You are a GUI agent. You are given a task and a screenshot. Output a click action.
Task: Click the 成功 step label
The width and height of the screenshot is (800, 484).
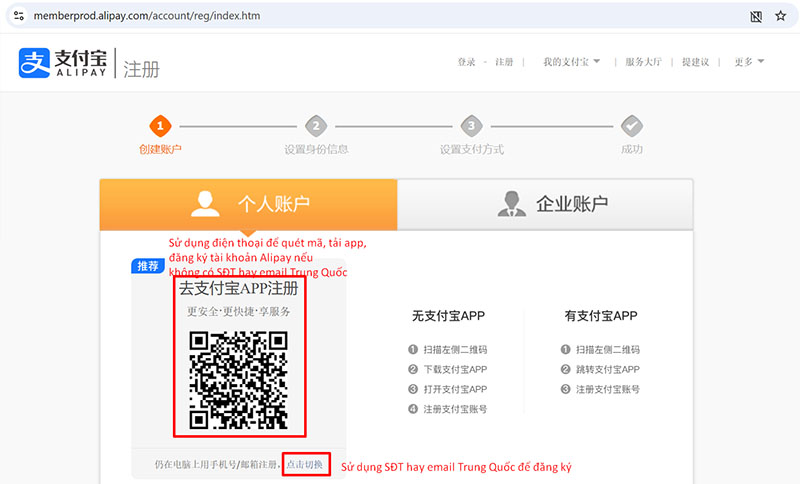coord(632,149)
